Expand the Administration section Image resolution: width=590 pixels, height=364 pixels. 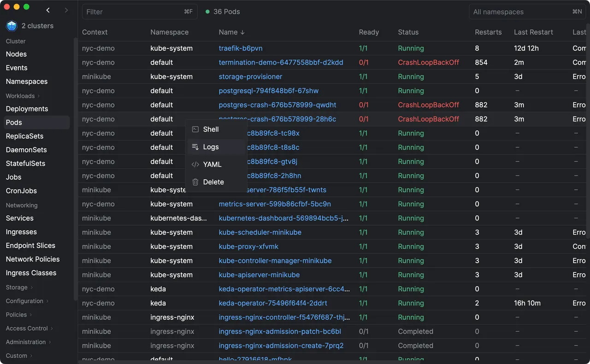(29, 342)
